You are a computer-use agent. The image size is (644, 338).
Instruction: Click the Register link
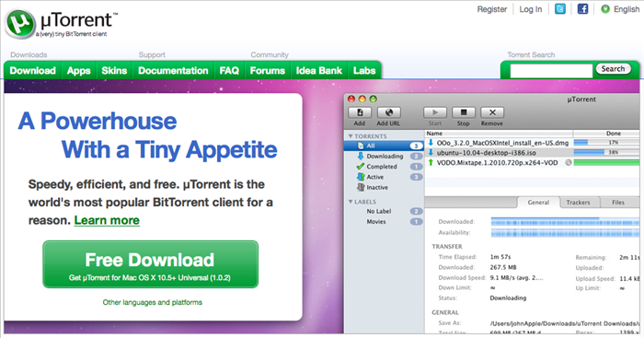coord(492,9)
